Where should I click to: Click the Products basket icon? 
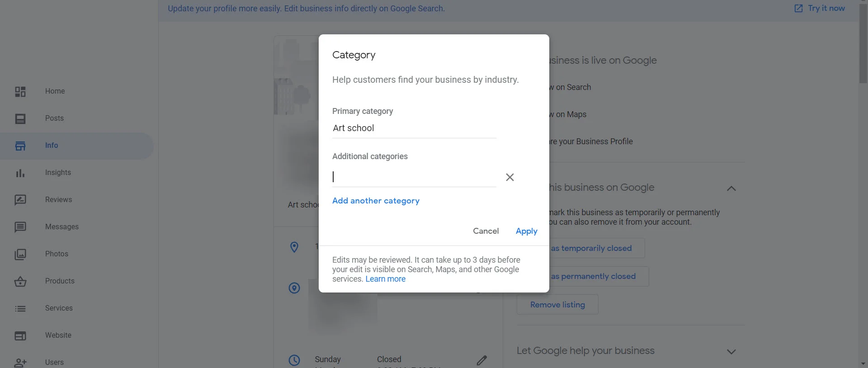(x=20, y=282)
